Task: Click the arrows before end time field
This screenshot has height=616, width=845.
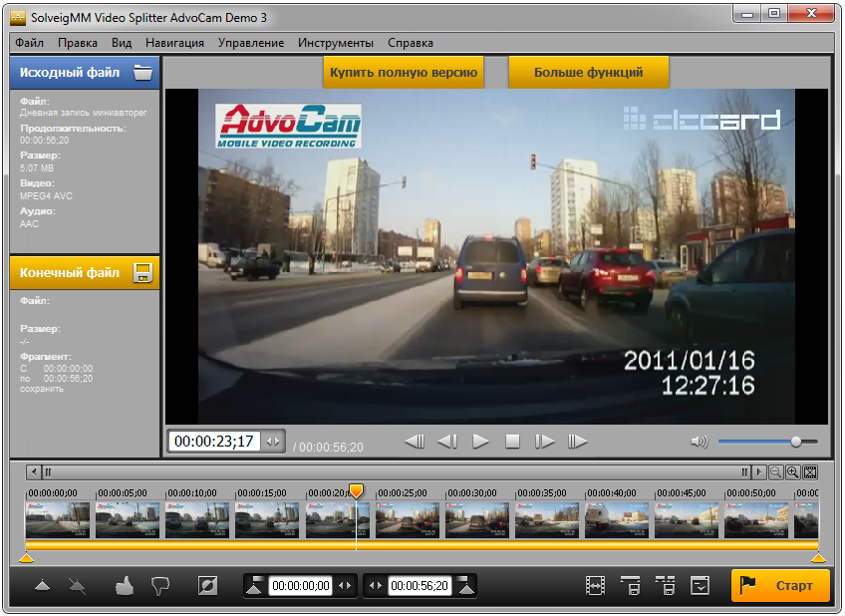Action: tap(376, 586)
